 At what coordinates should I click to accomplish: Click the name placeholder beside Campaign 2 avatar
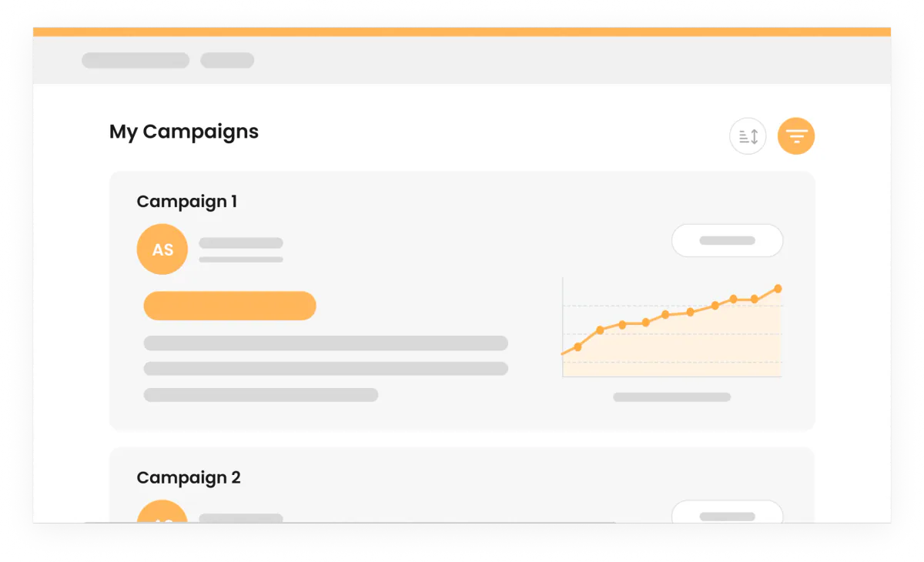click(241, 518)
